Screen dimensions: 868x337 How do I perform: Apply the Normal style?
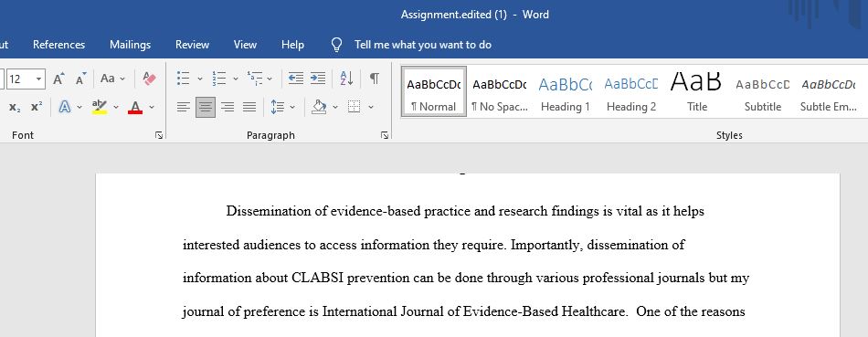[433, 92]
